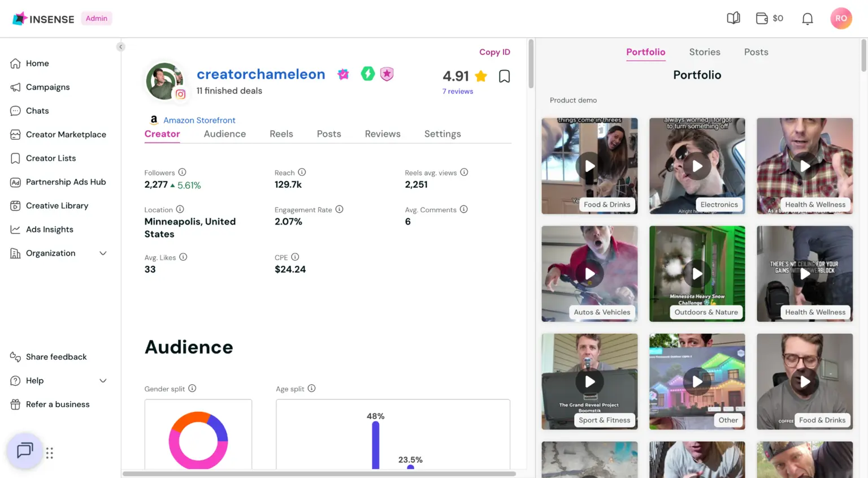The height and width of the screenshot is (478, 868).
Task: Play the Electronics portfolio video
Action: 697,166
